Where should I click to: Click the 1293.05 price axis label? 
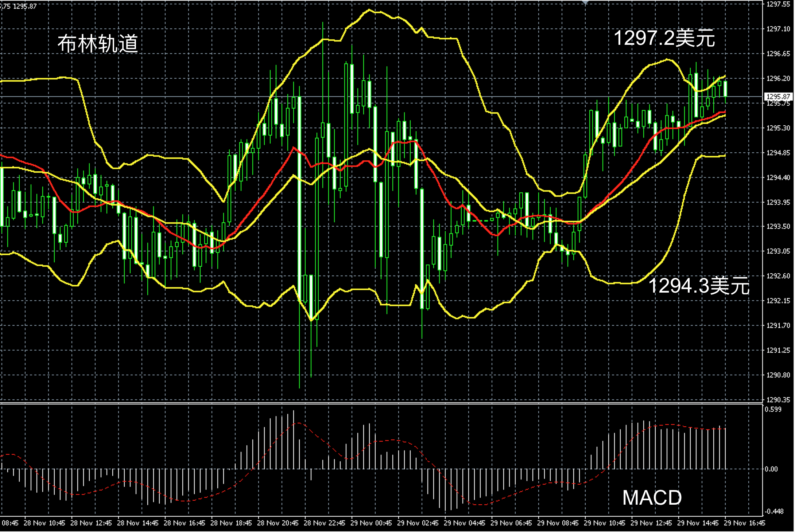coord(778,251)
